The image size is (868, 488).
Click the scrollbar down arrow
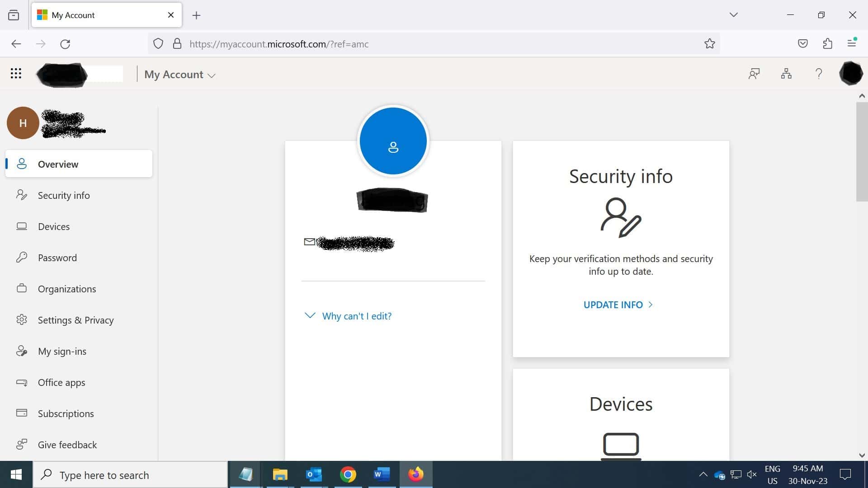862,455
